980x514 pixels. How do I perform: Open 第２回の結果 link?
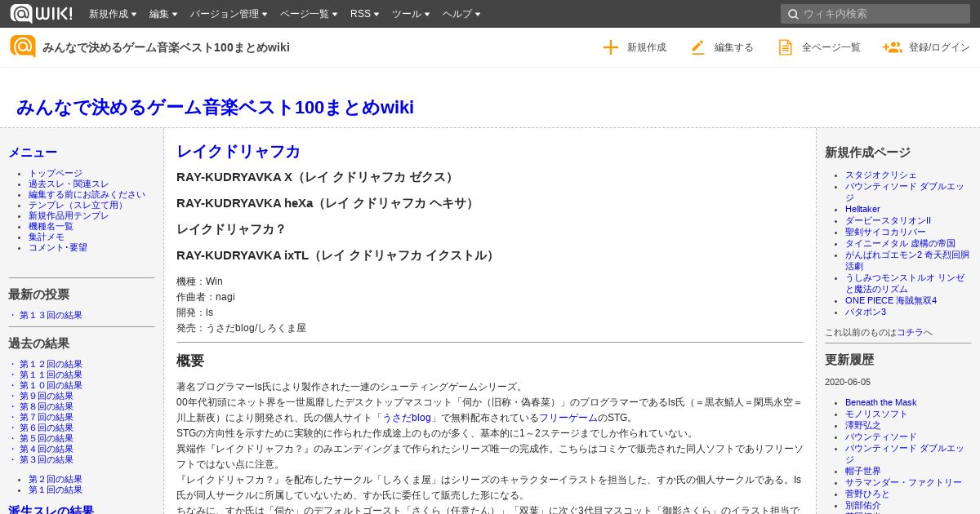point(56,479)
